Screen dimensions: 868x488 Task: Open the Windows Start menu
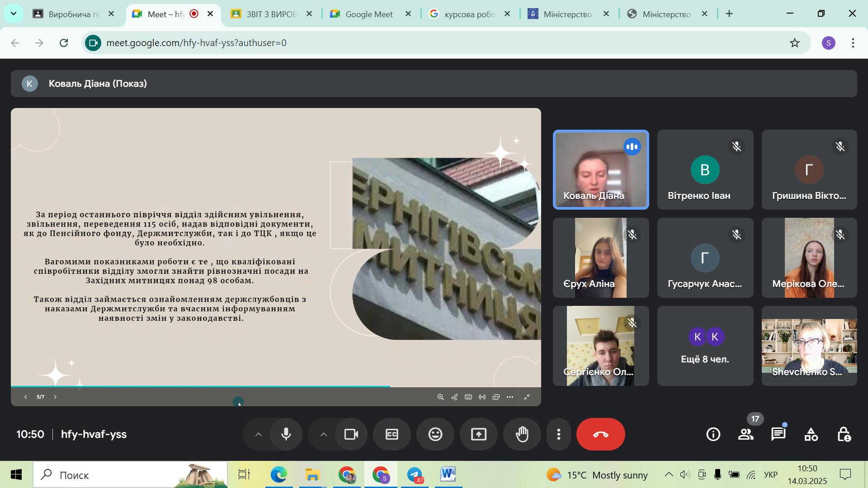[x=16, y=475]
